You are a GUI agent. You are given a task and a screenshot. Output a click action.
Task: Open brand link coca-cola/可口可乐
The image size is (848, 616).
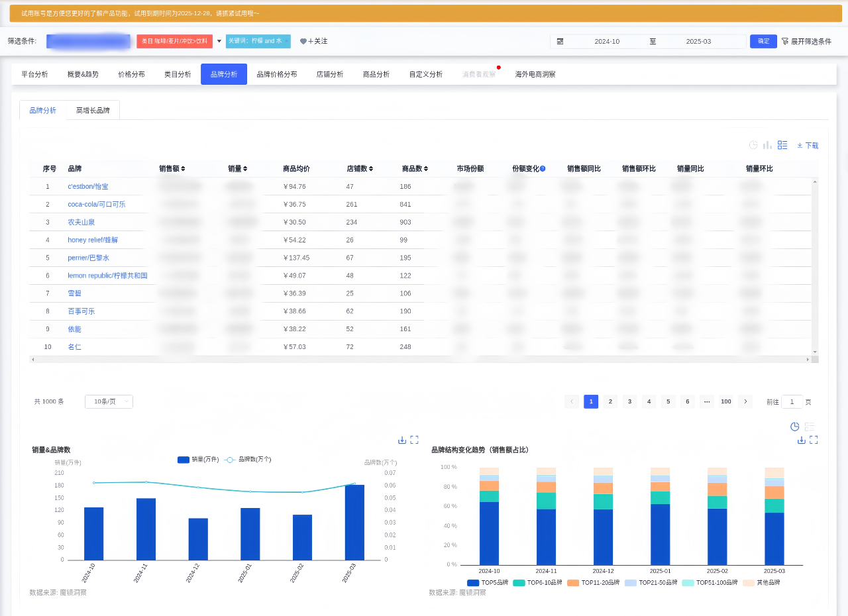point(97,205)
